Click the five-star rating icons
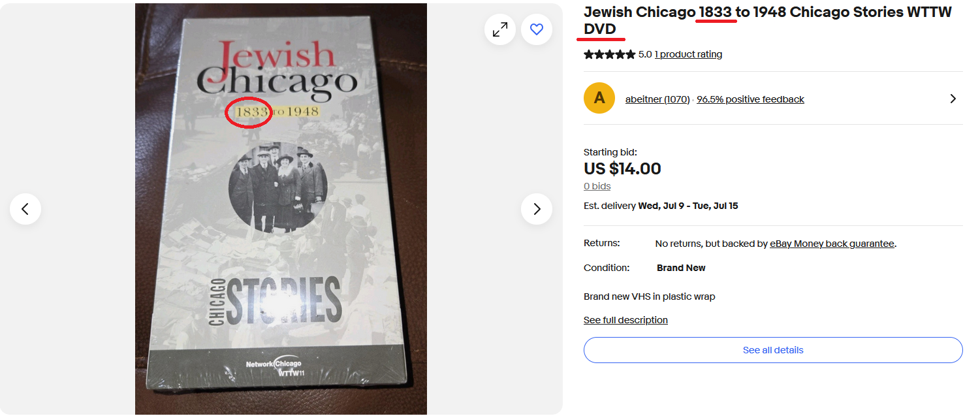 point(609,54)
